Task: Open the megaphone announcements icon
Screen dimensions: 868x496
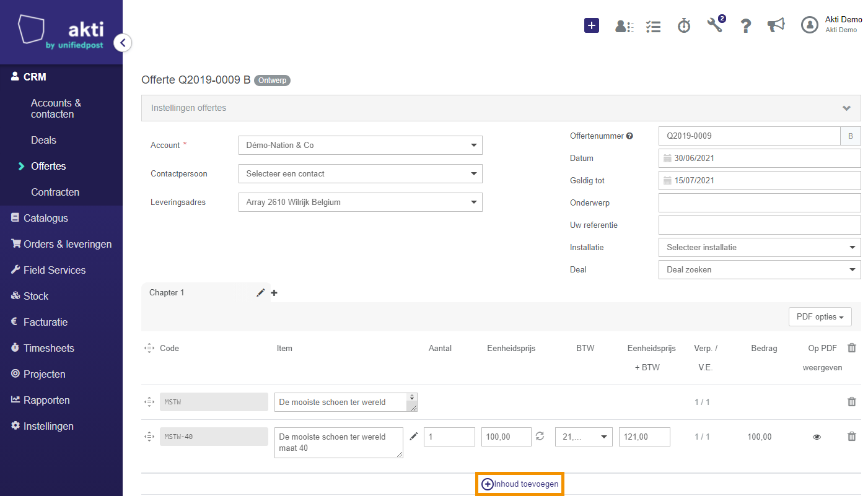Action: click(776, 25)
